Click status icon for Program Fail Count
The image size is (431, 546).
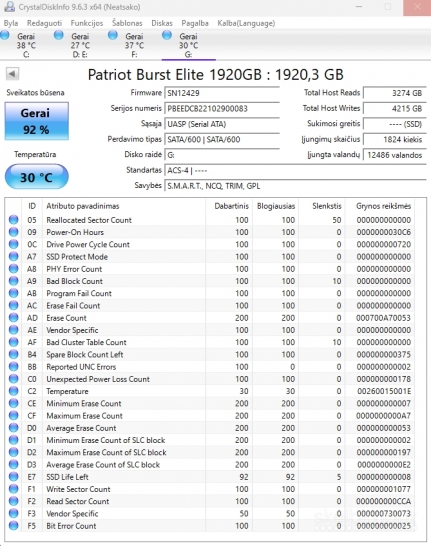tap(14, 293)
